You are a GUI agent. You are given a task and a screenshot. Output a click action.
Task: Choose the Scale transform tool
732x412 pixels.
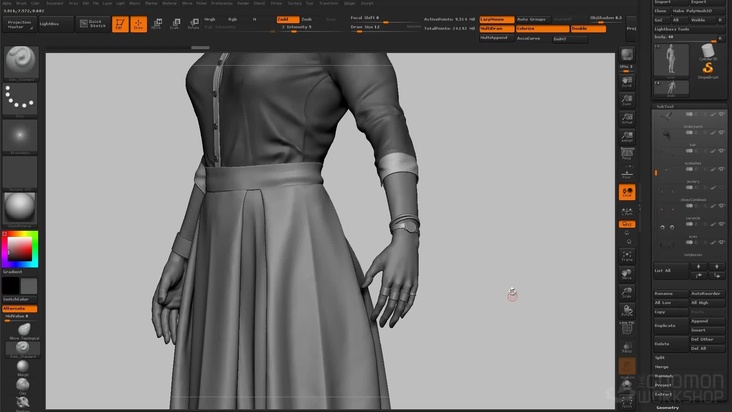175,23
